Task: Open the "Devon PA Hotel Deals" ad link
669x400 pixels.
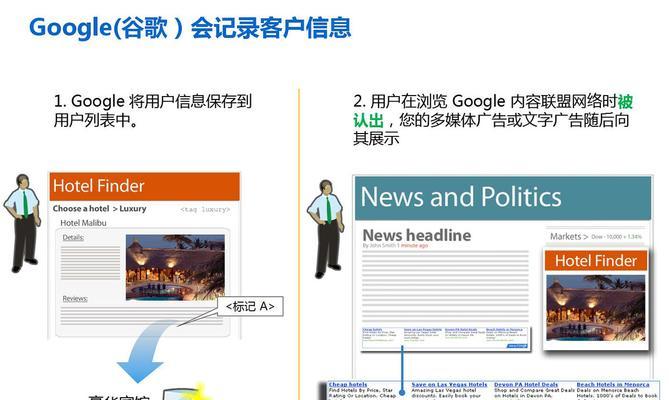Action: coord(526,384)
